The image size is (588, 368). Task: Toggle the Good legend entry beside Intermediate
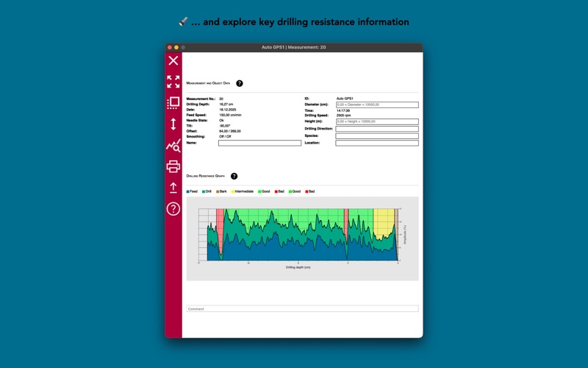point(264,191)
